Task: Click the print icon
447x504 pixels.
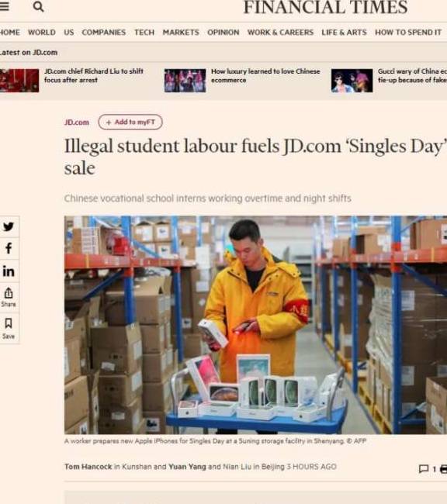Action: pyautogui.click(x=443, y=469)
